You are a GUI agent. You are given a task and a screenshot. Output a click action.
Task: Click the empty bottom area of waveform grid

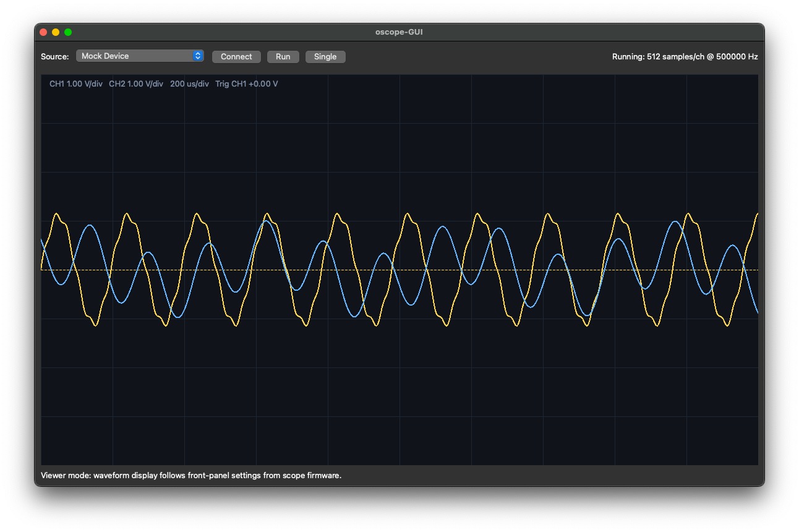point(399,421)
